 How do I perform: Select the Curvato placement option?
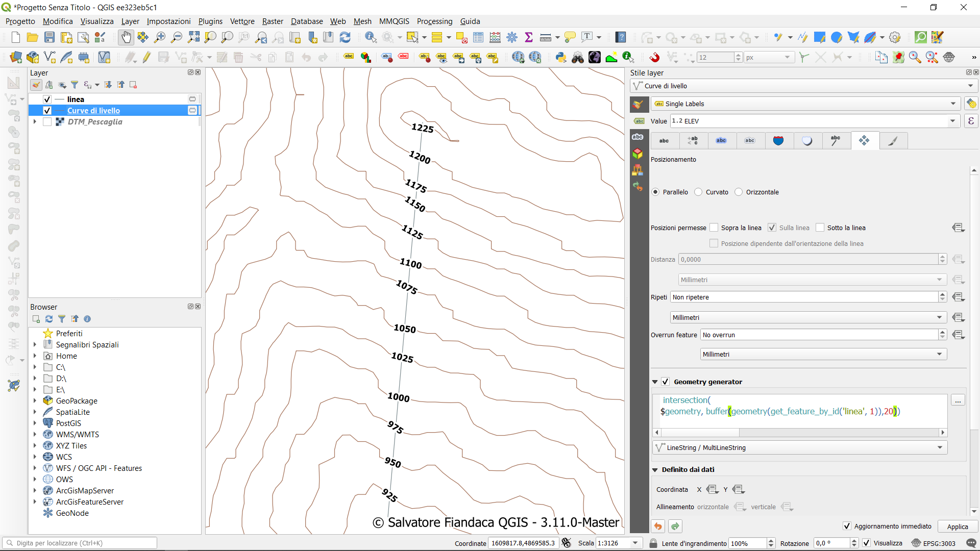(x=698, y=192)
